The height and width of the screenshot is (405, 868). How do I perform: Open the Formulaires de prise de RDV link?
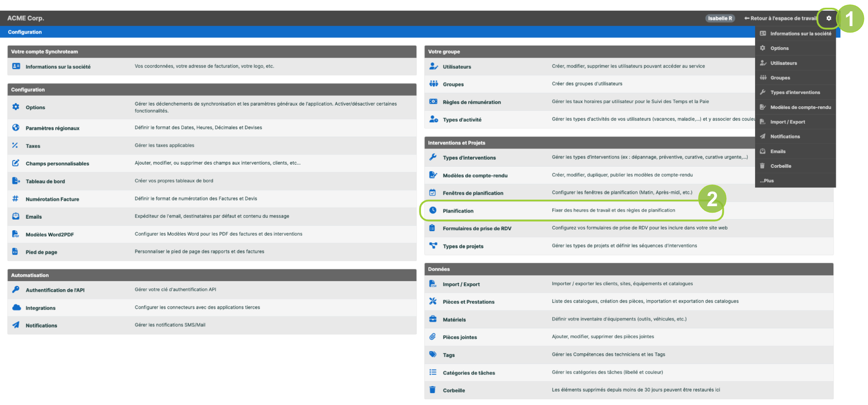(477, 229)
